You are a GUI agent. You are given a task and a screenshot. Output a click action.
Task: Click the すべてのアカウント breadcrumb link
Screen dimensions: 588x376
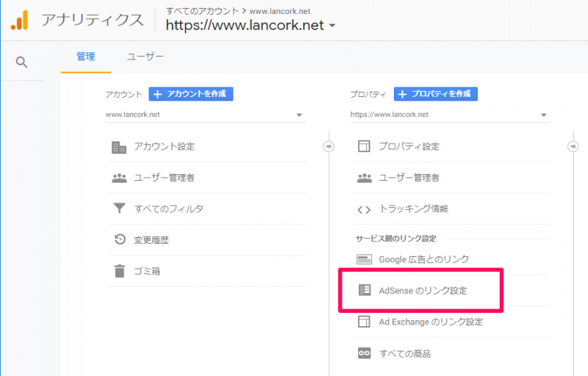point(203,11)
